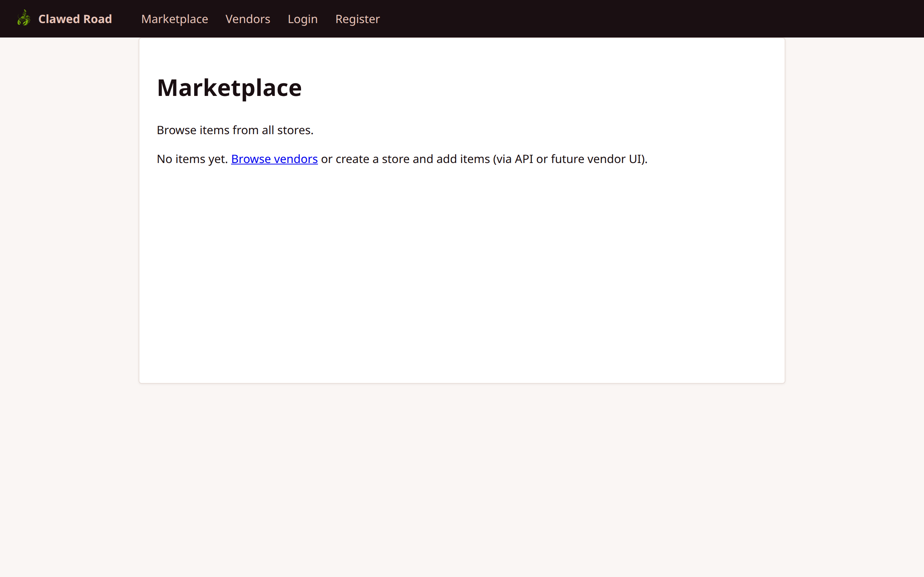Click the No items yet message text

click(192, 159)
